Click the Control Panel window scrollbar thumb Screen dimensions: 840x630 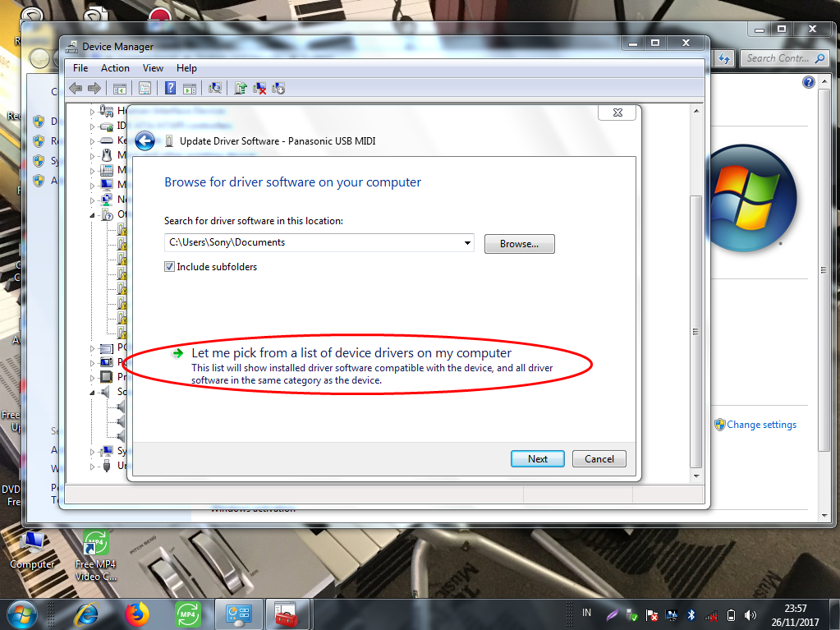click(824, 270)
